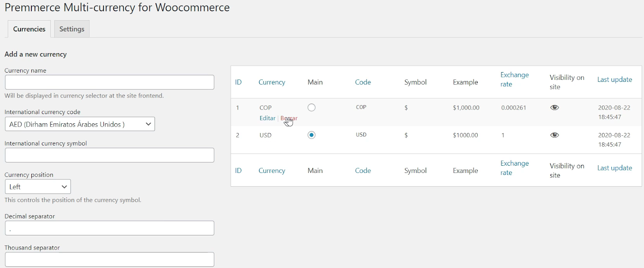Image resolution: width=644 pixels, height=268 pixels.
Task: Sort by Code in table header
Action: pyautogui.click(x=363, y=82)
